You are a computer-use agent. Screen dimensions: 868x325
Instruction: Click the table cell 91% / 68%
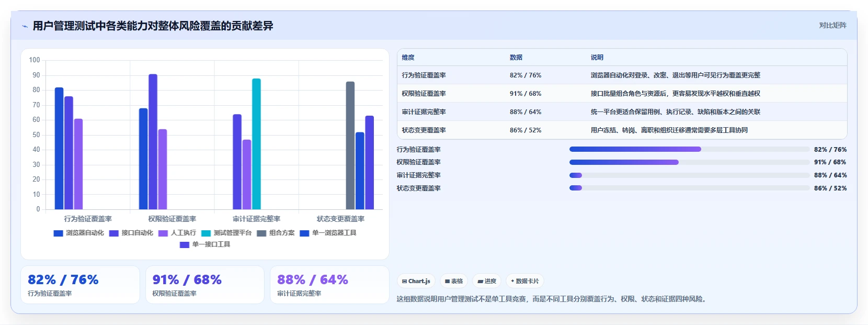pos(526,94)
